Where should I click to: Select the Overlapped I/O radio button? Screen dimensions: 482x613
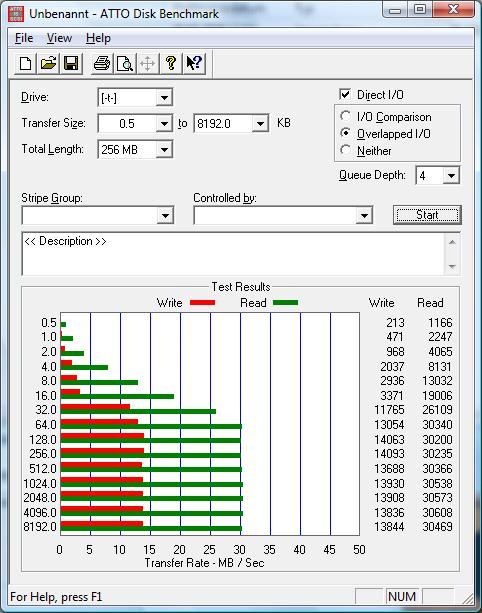click(x=345, y=133)
